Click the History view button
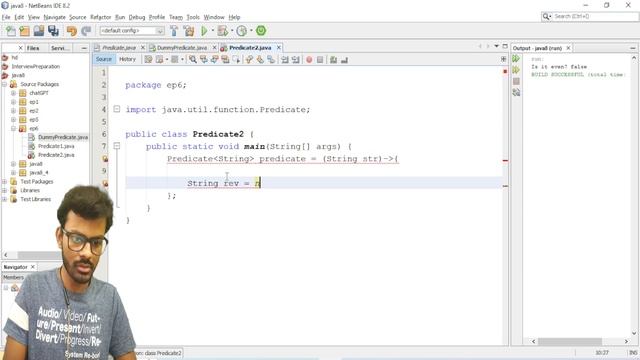The width and height of the screenshot is (640, 360). pos(127,60)
